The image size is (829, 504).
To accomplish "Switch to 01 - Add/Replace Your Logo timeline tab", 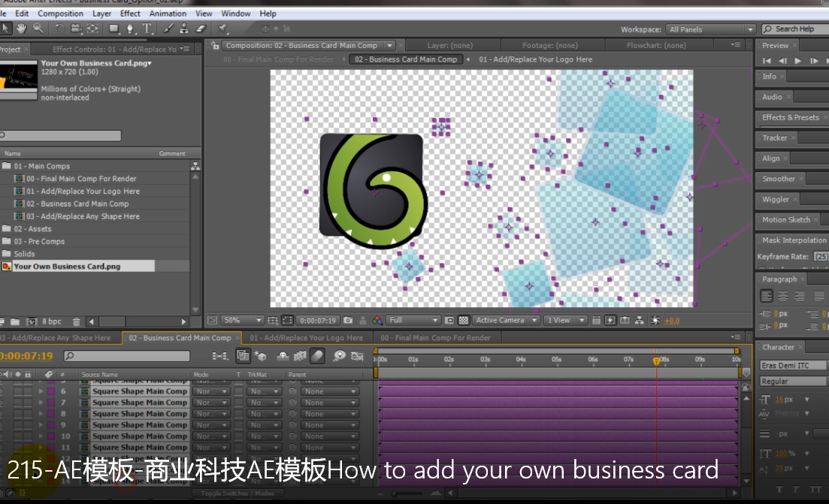I will 306,337.
